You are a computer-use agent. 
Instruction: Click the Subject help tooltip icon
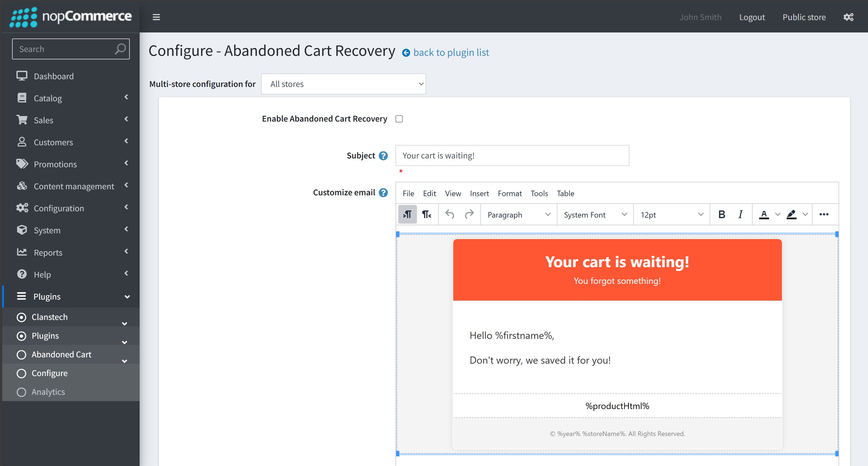(x=383, y=156)
